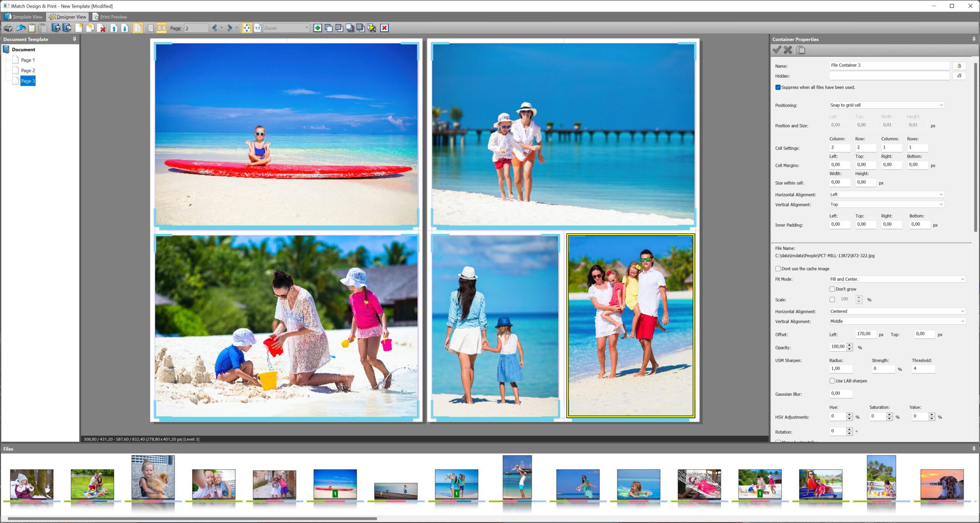Image resolution: width=980 pixels, height=523 pixels.
Task: Select Page 2 in document tree
Action: click(x=28, y=70)
